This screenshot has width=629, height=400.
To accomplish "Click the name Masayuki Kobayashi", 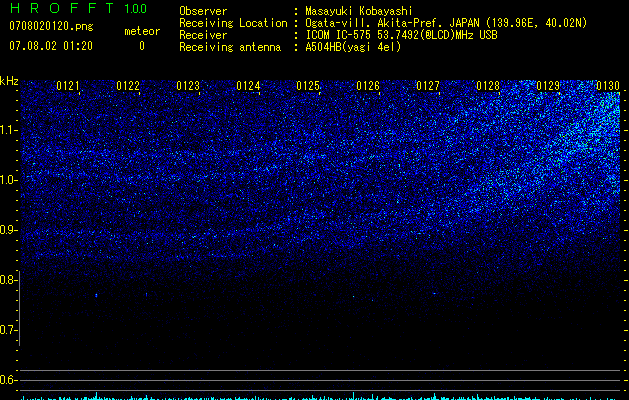I will pos(359,11).
